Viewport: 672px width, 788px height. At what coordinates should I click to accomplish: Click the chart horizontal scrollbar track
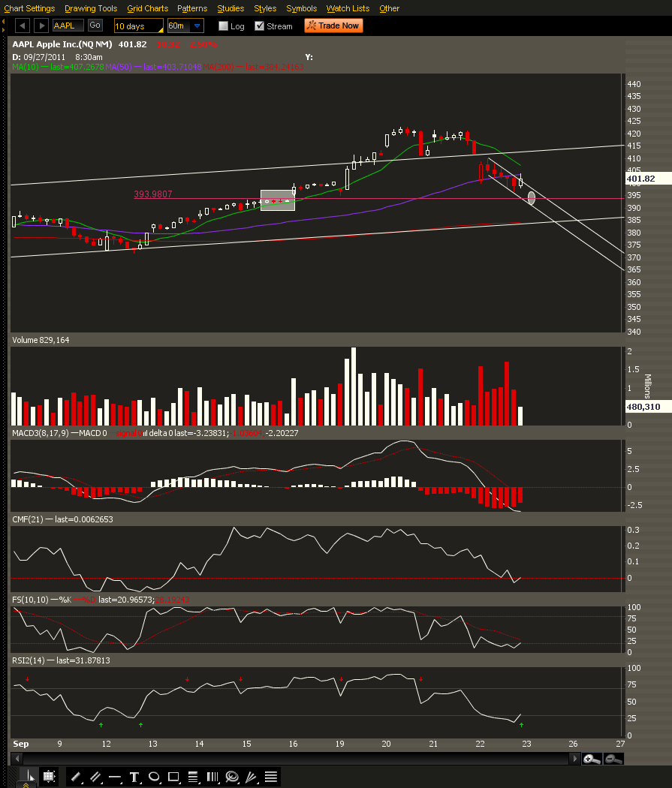296,758
